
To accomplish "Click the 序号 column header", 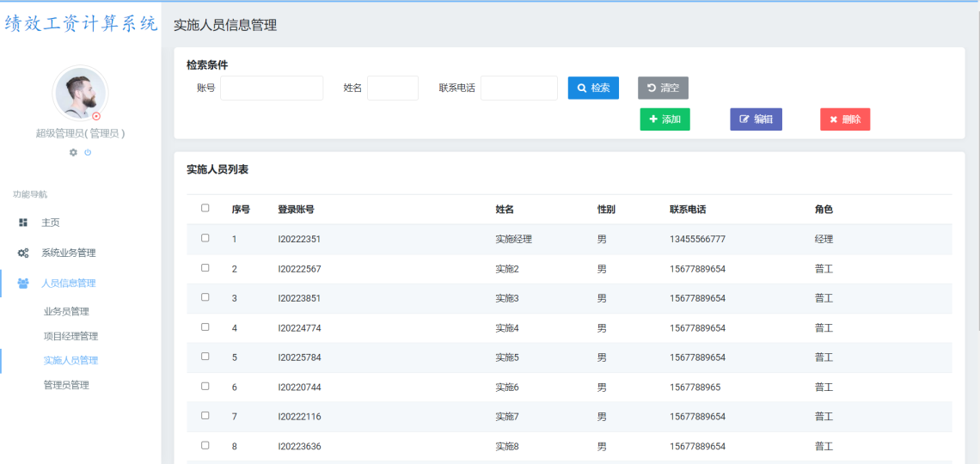I will pyautogui.click(x=241, y=210).
